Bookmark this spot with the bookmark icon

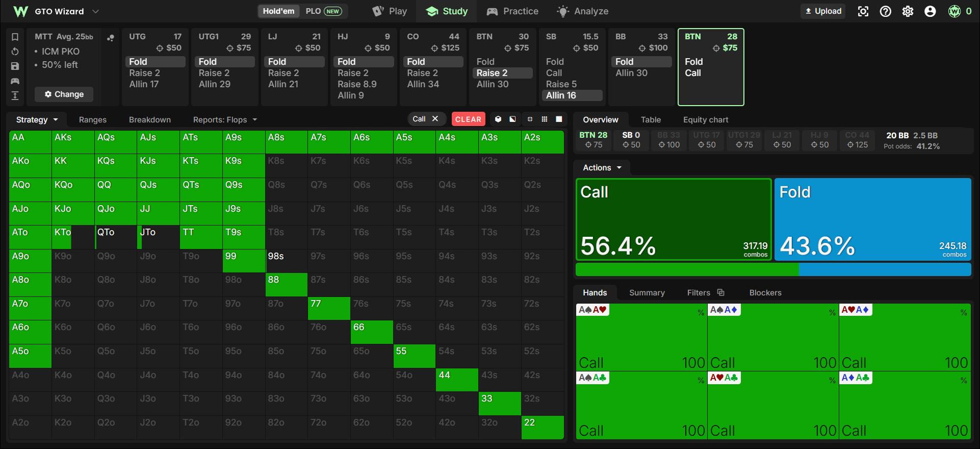point(15,37)
